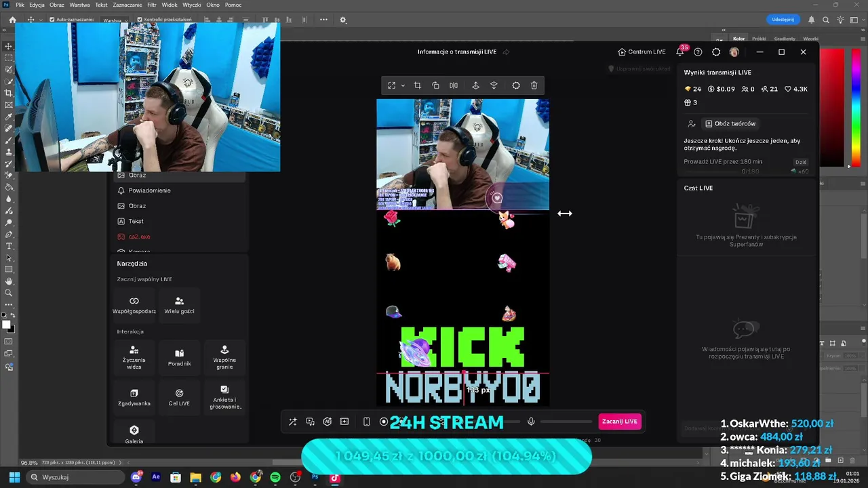Swap Photoshop foreground and background colors

point(12,317)
